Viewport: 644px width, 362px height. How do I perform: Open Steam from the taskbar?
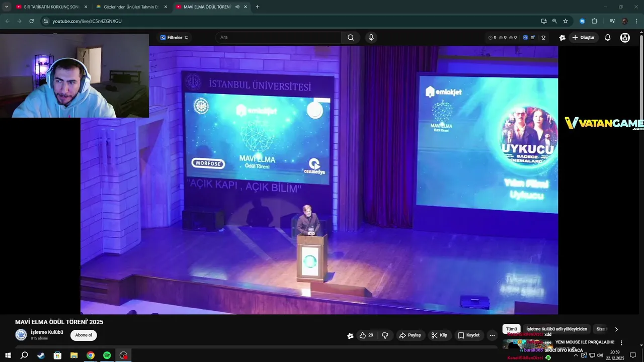[41, 355]
